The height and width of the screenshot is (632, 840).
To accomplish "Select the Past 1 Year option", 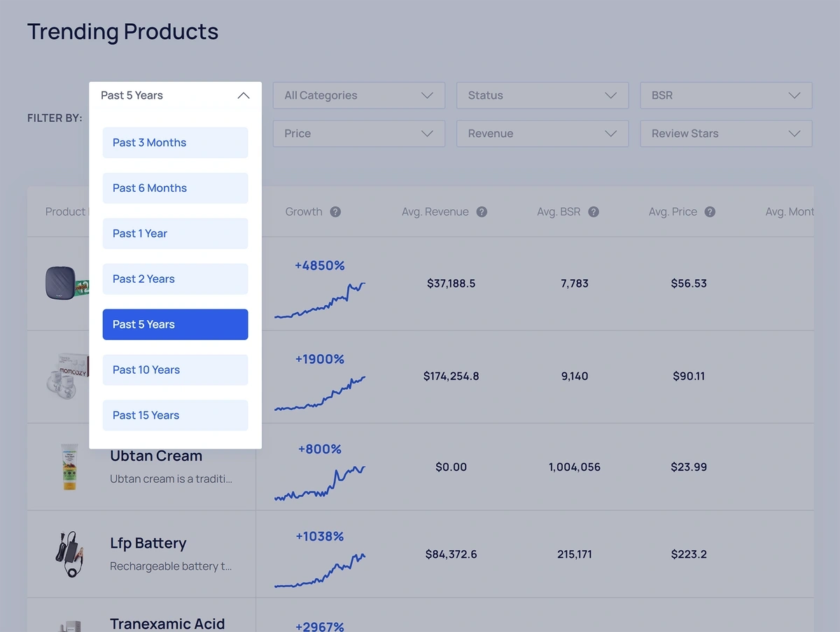I will coord(175,234).
